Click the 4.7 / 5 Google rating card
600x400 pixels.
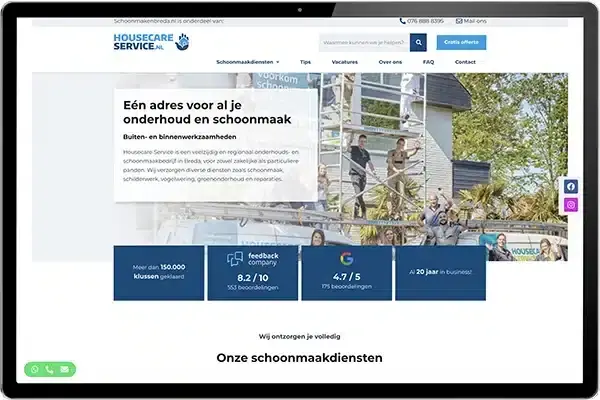tap(347, 273)
